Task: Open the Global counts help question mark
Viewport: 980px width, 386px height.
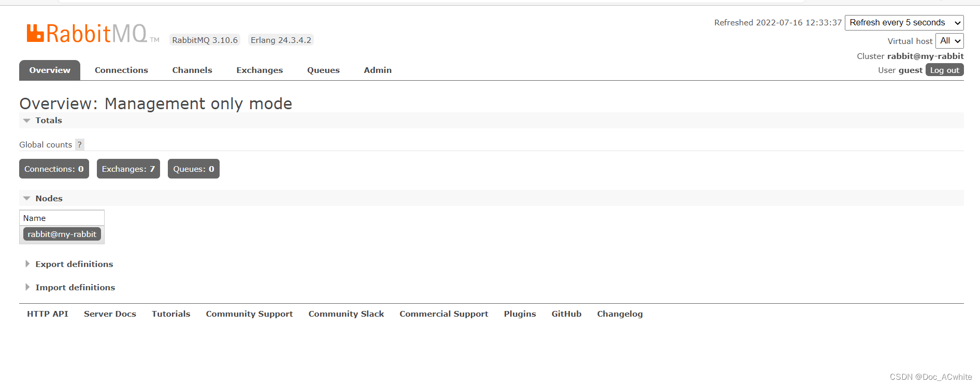Action: 79,145
